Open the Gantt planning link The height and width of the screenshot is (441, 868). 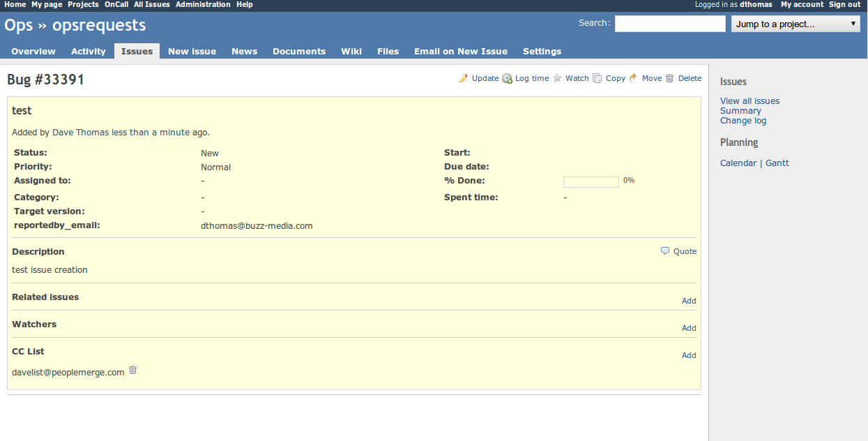click(777, 163)
